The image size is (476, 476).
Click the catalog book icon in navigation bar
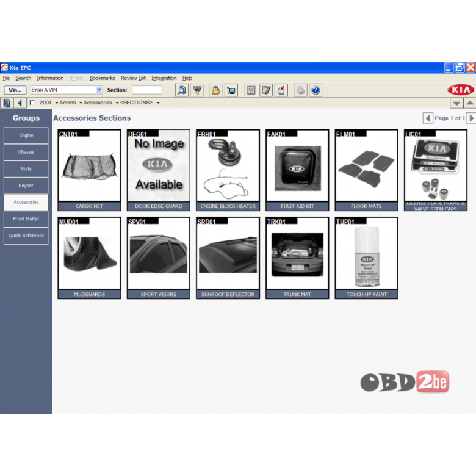point(7,103)
